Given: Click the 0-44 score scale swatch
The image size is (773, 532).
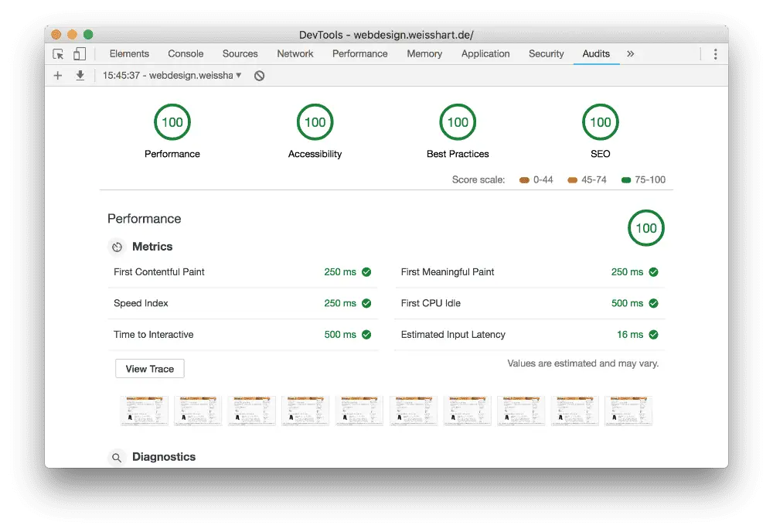Looking at the screenshot, I should pyautogui.click(x=524, y=180).
